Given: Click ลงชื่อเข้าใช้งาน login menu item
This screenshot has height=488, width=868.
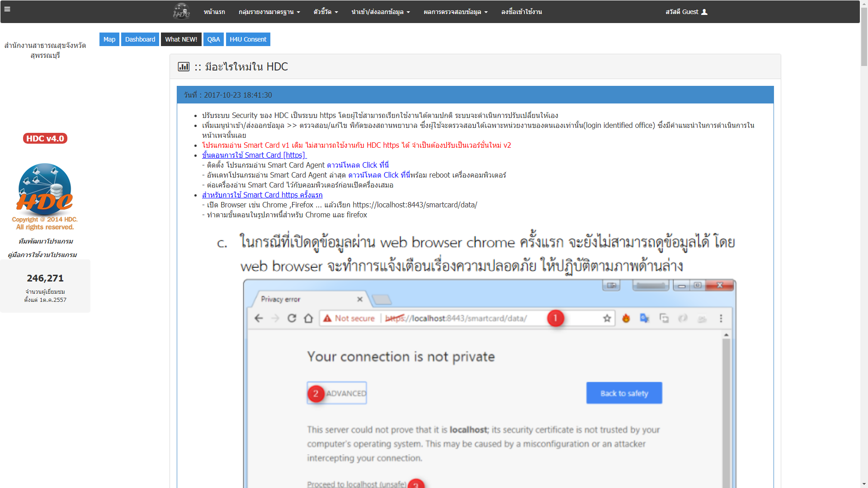Looking at the screenshot, I should point(521,12).
